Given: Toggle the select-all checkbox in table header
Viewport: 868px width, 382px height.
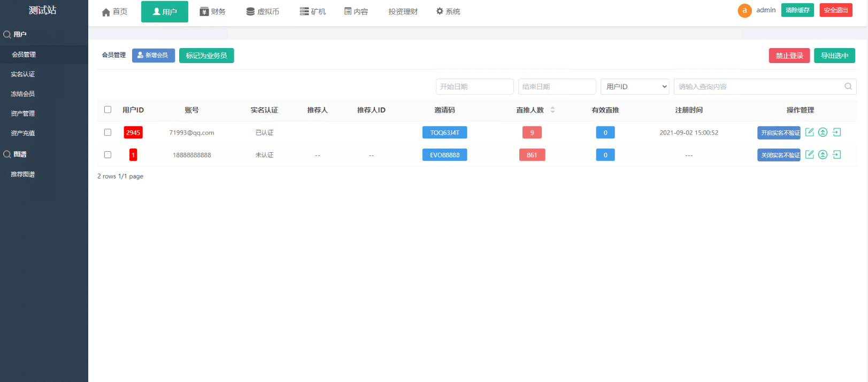Looking at the screenshot, I should pyautogui.click(x=107, y=110).
